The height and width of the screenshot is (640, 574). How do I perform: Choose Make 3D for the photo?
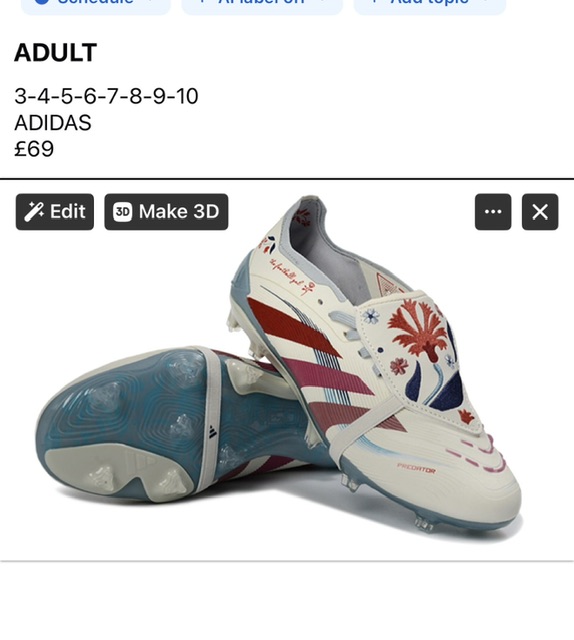pos(166,212)
